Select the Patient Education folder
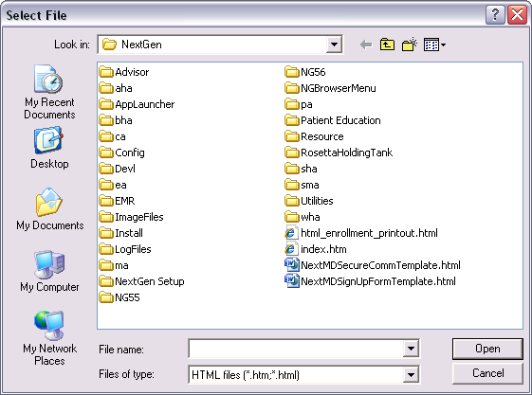 [333, 120]
